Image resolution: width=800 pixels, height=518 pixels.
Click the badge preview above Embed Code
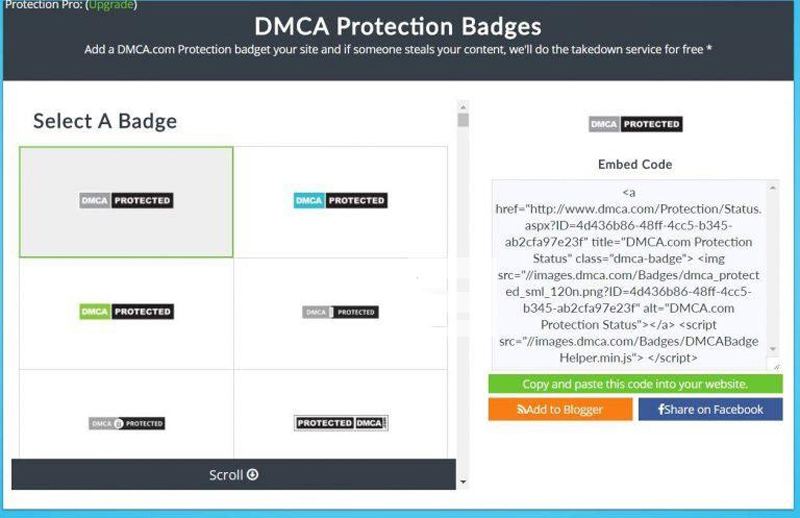635,125
